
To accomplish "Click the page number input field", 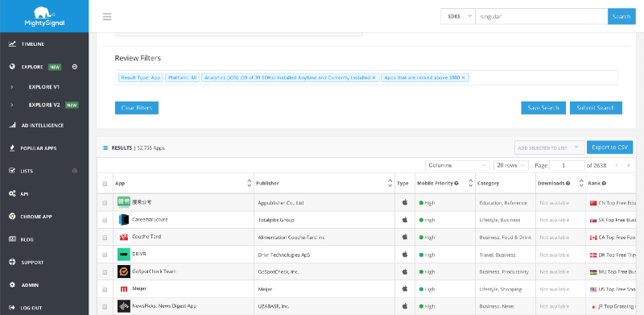I will 567,165.
